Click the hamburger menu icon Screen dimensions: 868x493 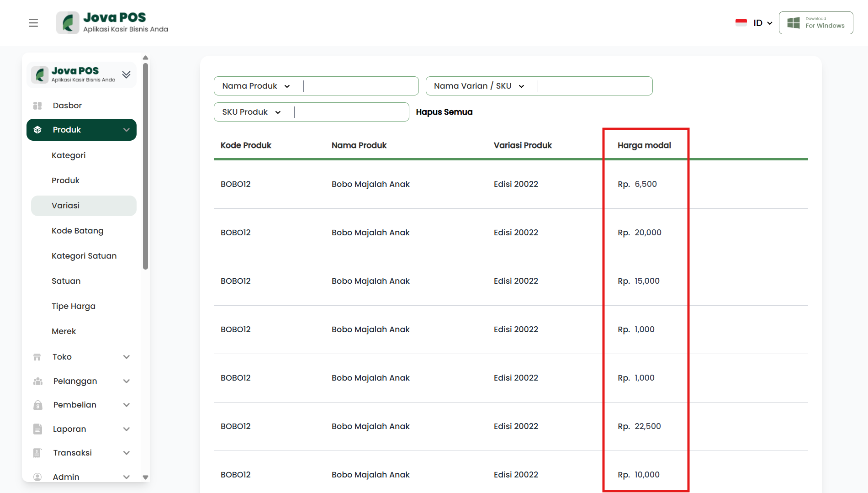click(33, 23)
